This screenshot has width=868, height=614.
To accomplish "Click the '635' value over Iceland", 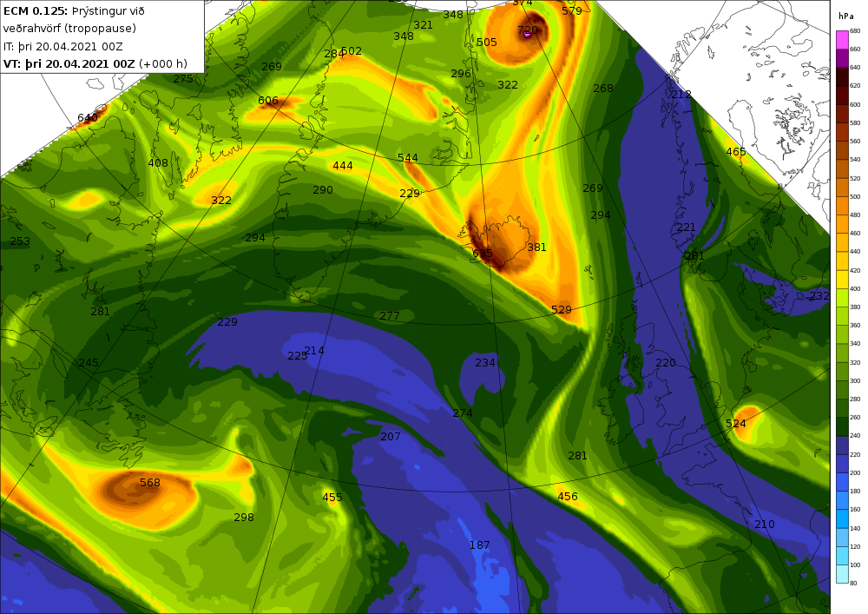I will tap(482, 253).
